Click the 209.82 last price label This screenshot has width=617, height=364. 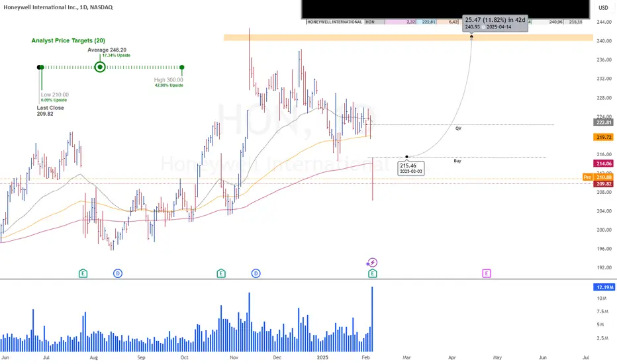(603, 184)
